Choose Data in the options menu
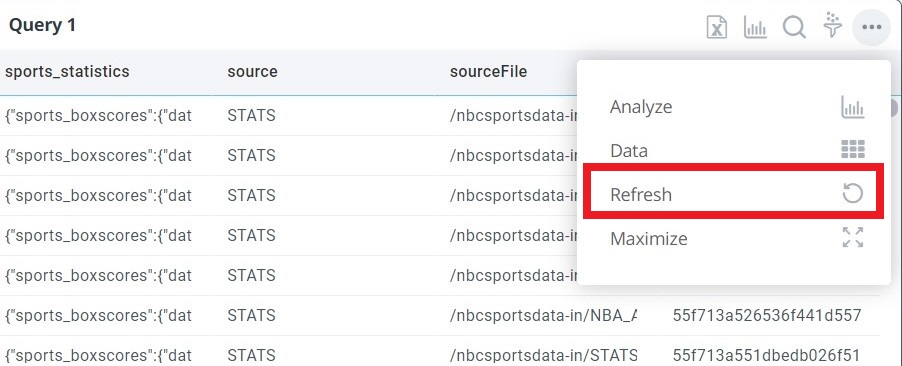This screenshot has width=902, height=366. [x=629, y=151]
